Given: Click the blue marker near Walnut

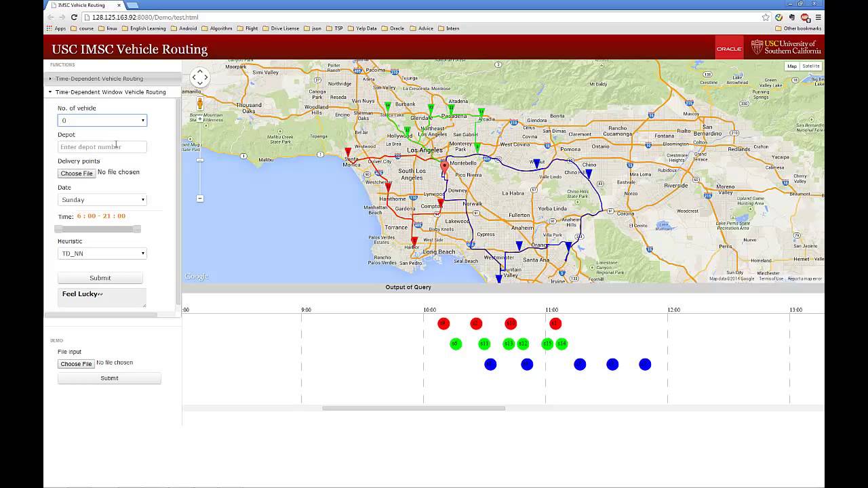Looking at the screenshot, I should click(536, 164).
